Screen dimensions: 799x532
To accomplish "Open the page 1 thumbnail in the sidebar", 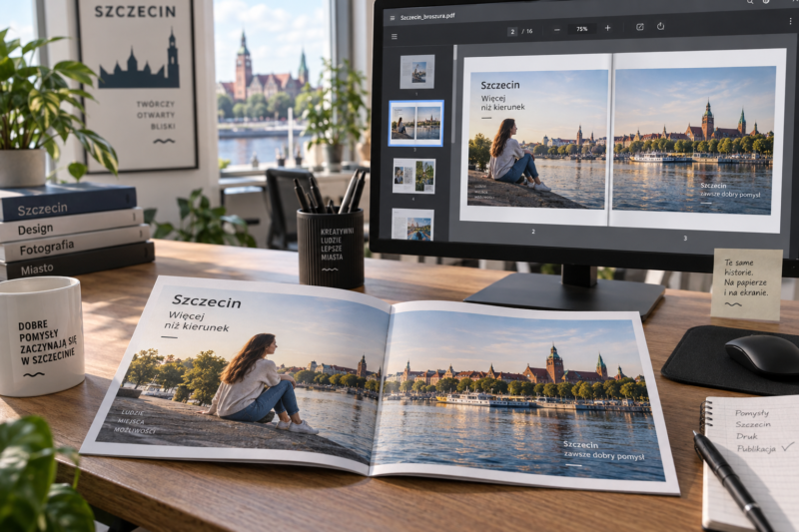I will [417, 72].
